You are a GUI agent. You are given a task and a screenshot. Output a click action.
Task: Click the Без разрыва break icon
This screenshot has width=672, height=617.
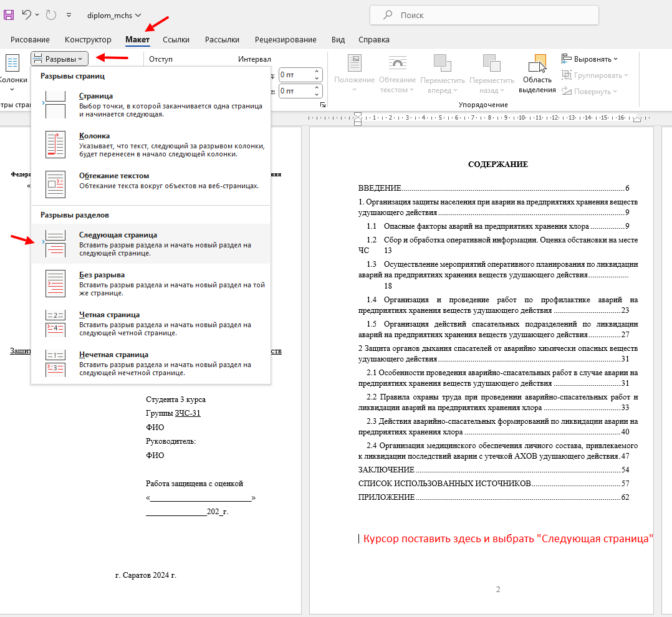point(55,283)
